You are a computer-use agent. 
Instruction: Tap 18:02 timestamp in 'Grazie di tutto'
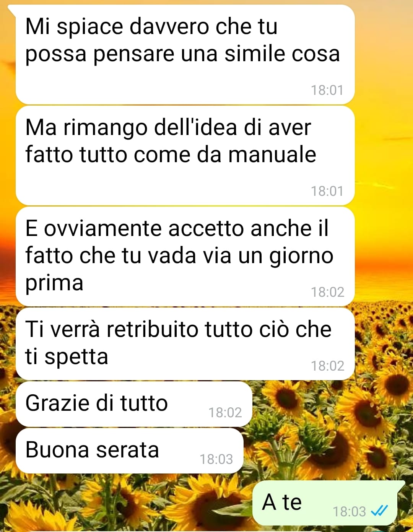(x=225, y=413)
